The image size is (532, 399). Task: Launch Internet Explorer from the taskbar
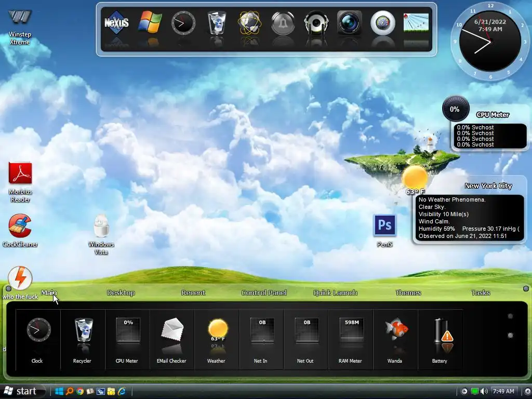pos(122,391)
